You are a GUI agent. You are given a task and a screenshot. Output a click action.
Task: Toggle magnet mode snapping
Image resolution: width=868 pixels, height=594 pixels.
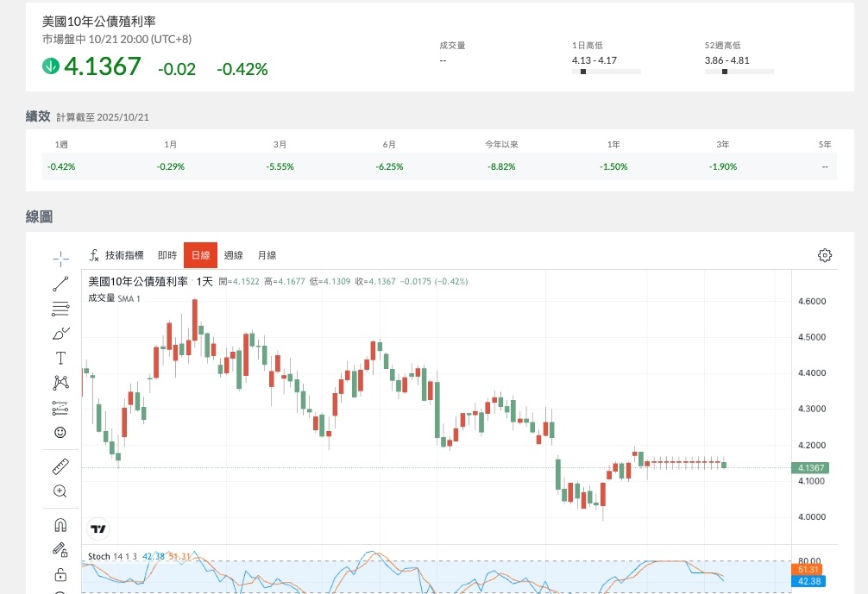pyautogui.click(x=60, y=524)
